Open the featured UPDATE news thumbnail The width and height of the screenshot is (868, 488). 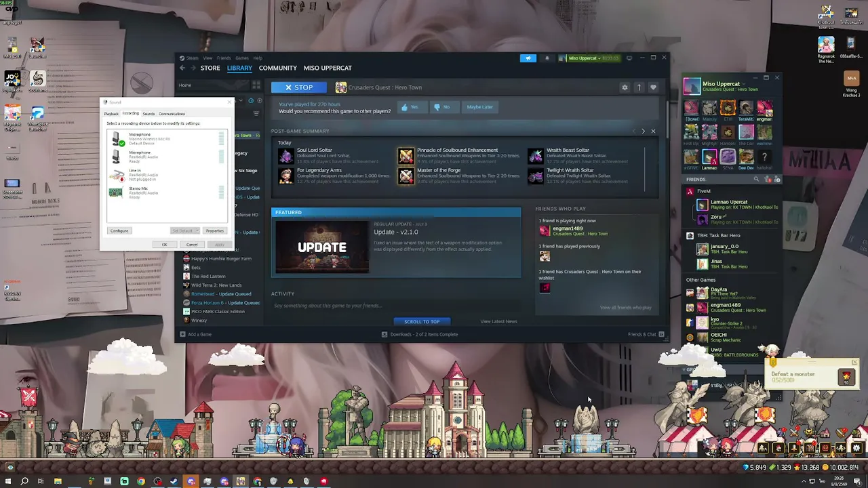[x=322, y=247]
